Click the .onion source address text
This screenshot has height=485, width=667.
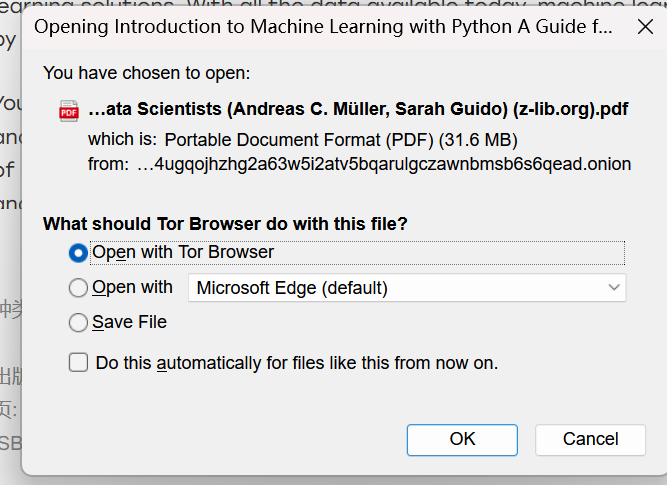[x=384, y=163]
